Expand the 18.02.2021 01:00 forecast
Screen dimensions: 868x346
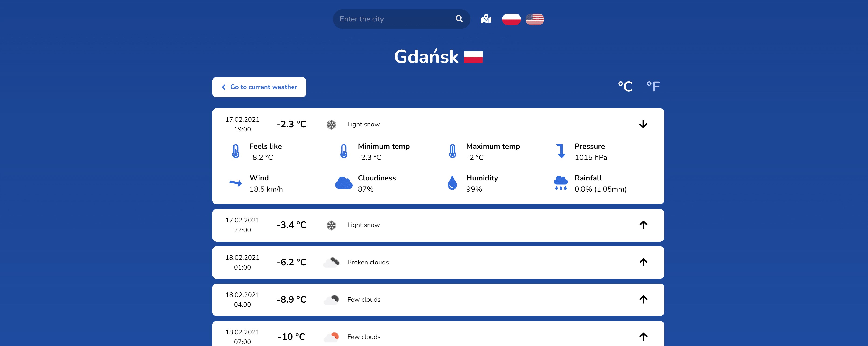(x=643, y=262)
